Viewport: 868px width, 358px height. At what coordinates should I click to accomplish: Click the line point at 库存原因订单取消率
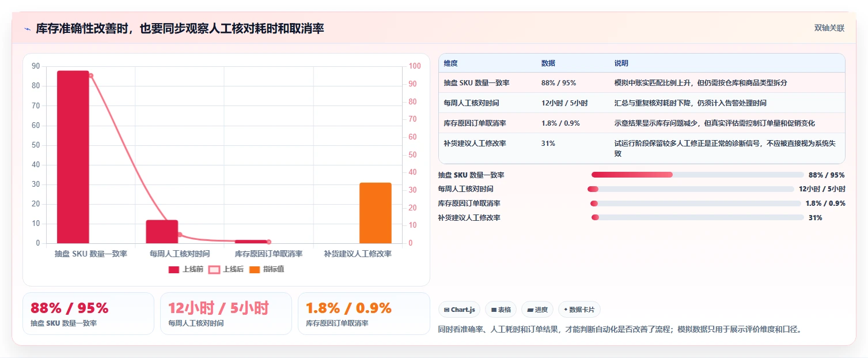(x=268, y=242)
